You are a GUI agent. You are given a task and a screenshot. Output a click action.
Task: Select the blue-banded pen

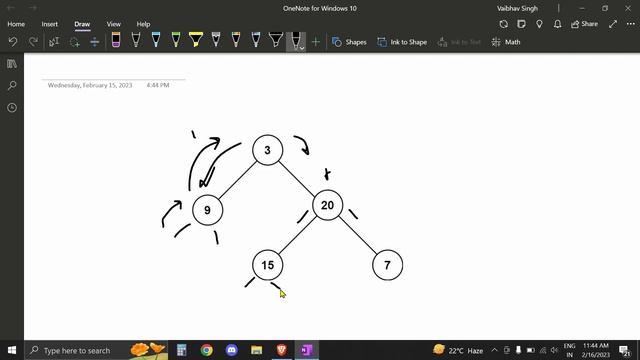256,40
